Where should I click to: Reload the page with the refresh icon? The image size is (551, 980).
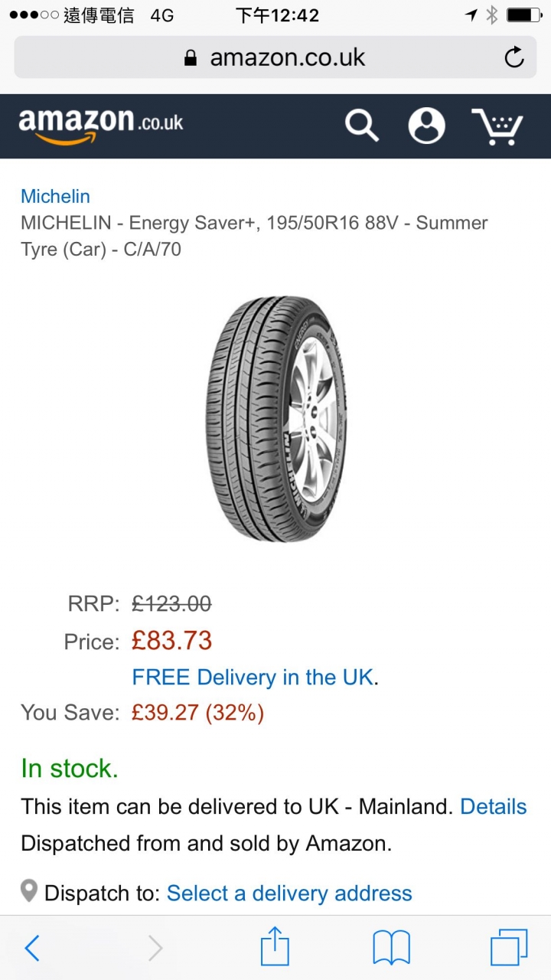tap(514, 57)
